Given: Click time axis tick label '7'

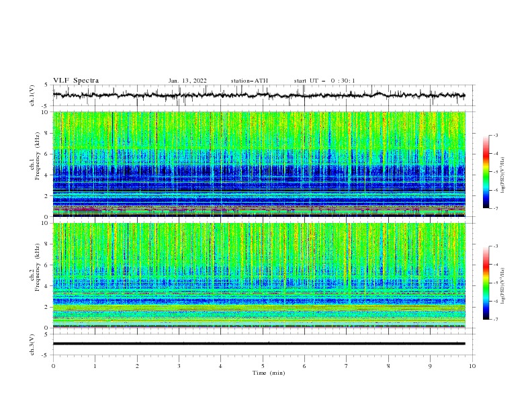Looking at the screenshot, I should click(x=347, y=366).
